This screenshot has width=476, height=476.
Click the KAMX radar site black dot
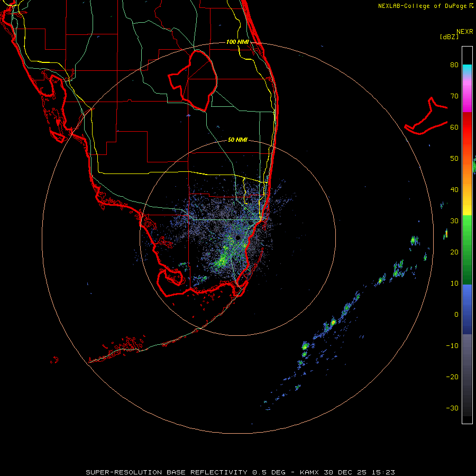pyautogui.click(x=238, y=237)
